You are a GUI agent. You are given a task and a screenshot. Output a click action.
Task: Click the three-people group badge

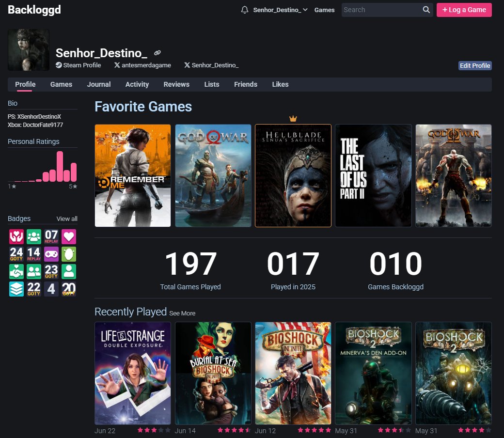point(34,237)
